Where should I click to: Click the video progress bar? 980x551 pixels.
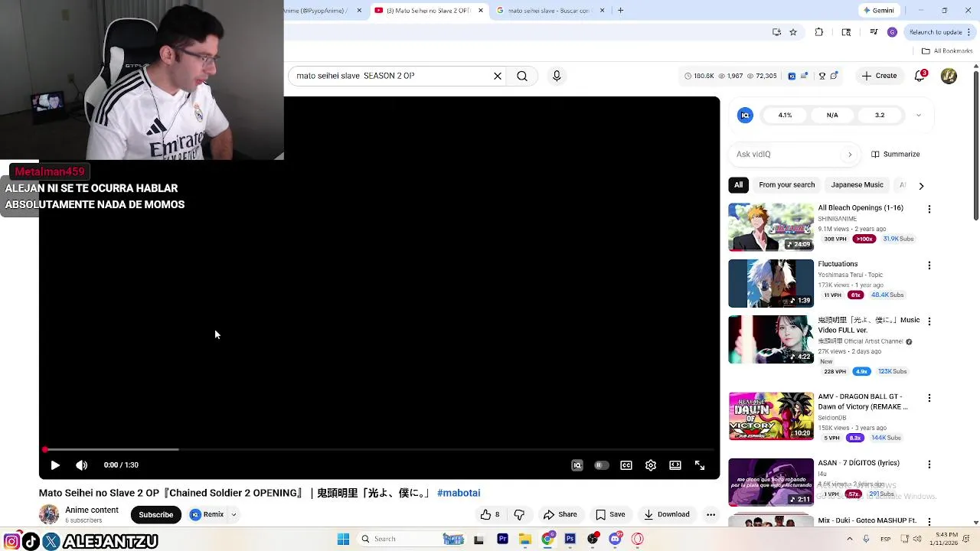pos(380,449)
